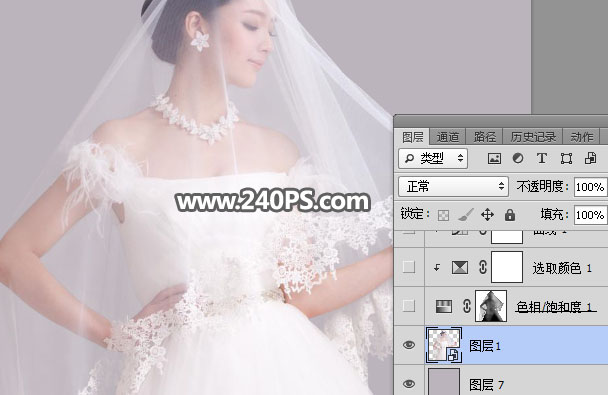Click the 色相/饱和度 1 mask thumbnail
The image size is (608, 395).
(491, 306)
